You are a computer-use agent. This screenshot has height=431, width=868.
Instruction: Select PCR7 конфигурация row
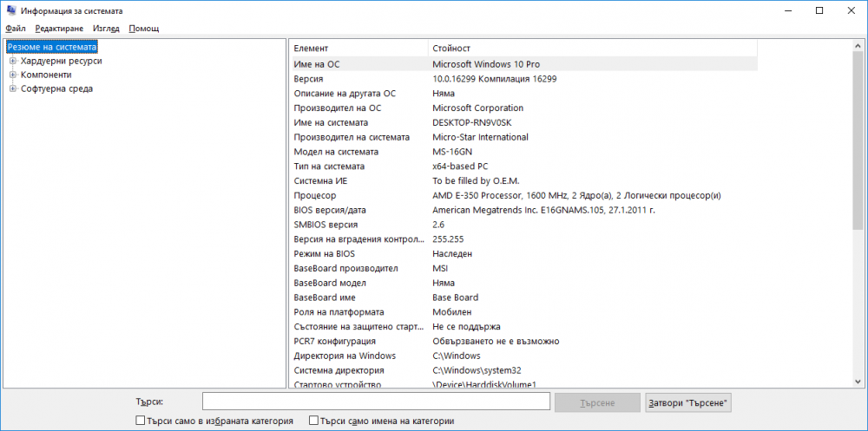tap(523, 342)
